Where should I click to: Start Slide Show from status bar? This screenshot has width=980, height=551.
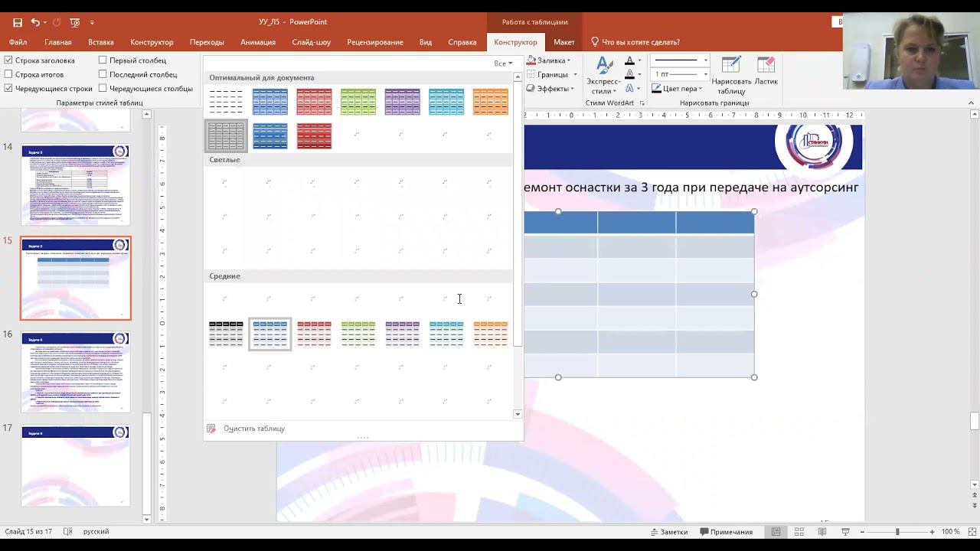coord(845,532)
